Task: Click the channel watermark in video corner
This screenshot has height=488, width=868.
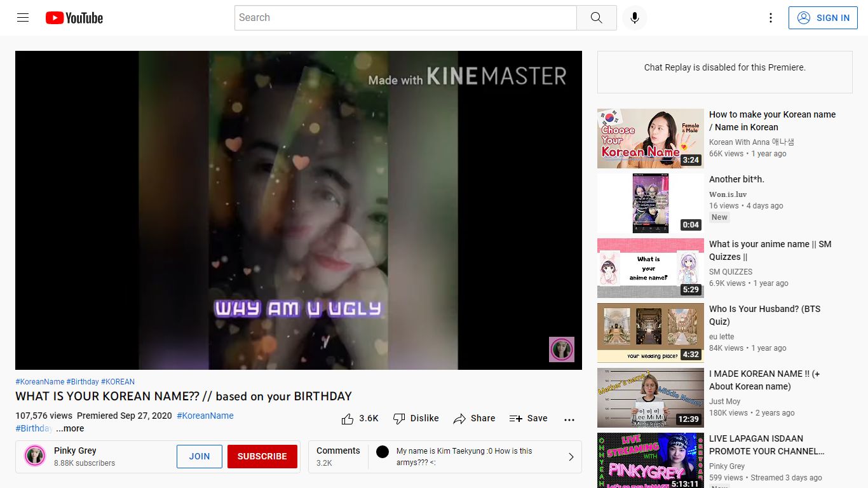Action: pyautogui.click(x=562, y=349)
